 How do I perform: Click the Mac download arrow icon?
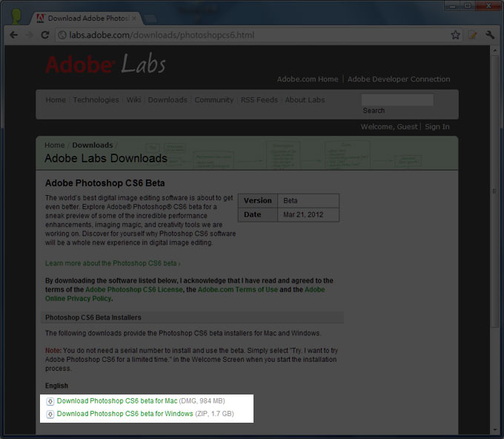(x=50, y=401)
